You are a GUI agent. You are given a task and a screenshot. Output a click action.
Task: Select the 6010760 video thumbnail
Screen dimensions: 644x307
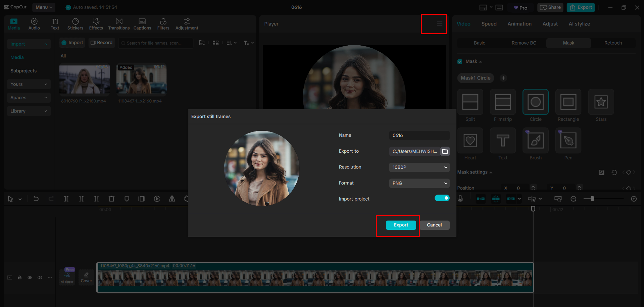pos(84,80)
